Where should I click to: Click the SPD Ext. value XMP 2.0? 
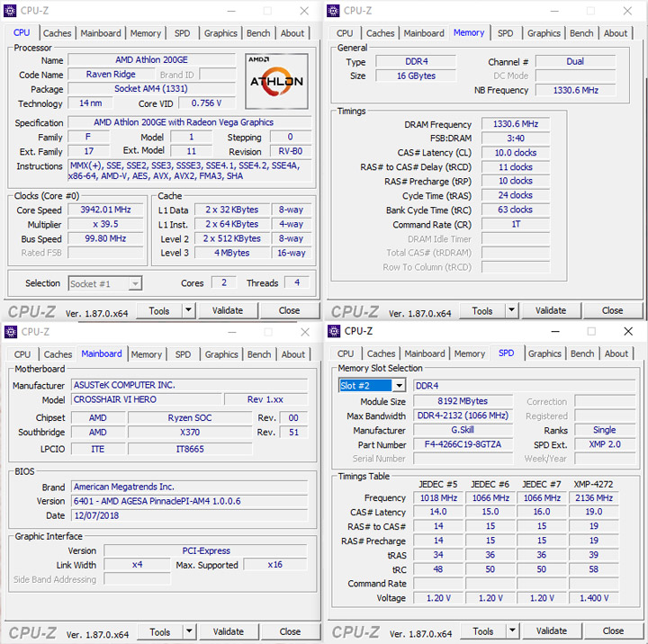click(605, 444)
